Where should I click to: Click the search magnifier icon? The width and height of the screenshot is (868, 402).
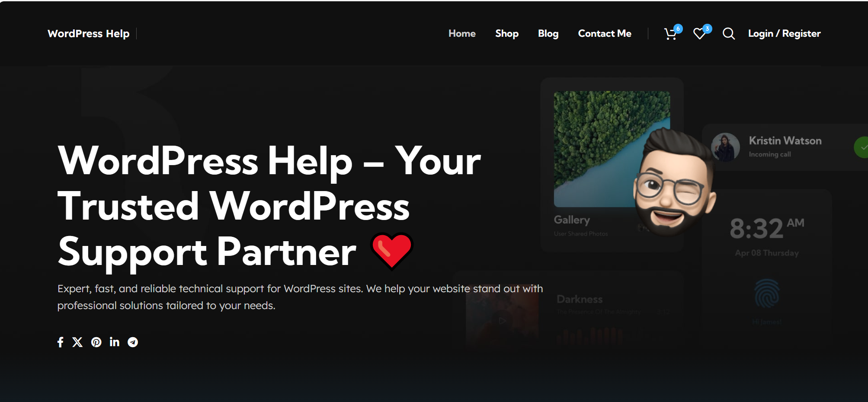[729, 34]
